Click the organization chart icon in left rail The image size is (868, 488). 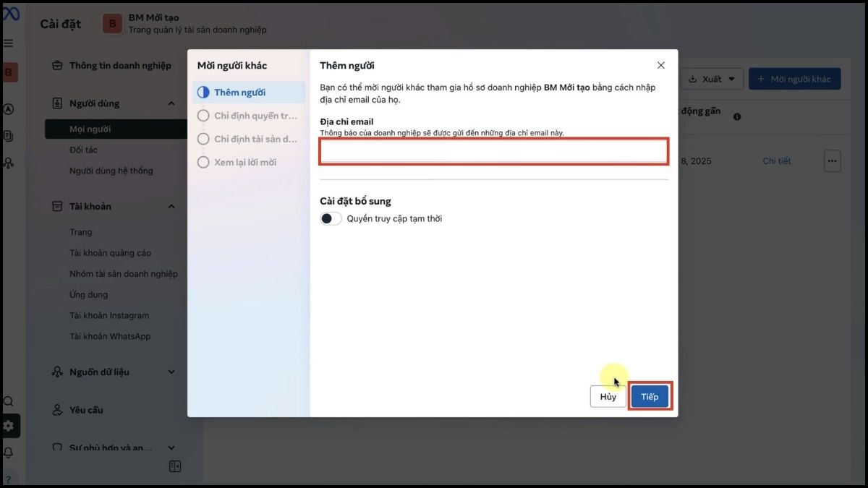[9, 163]
